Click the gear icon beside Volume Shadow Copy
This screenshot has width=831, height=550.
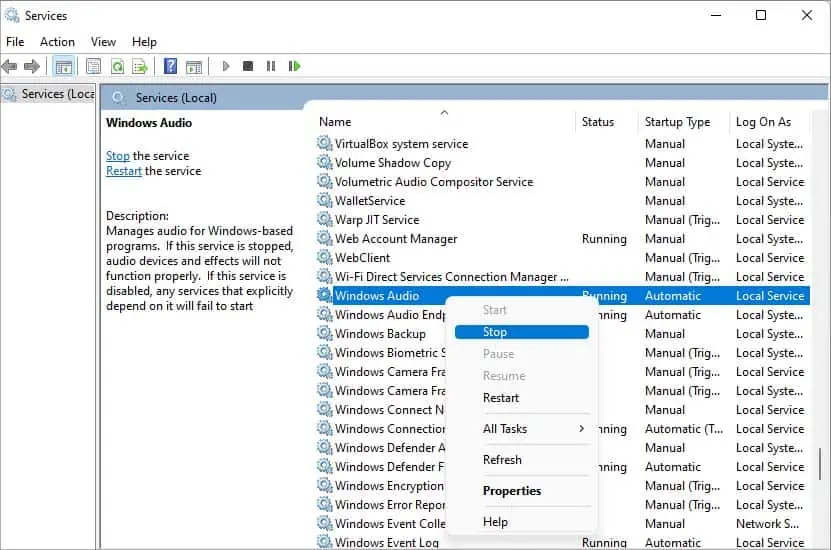(x=324, y=162)
